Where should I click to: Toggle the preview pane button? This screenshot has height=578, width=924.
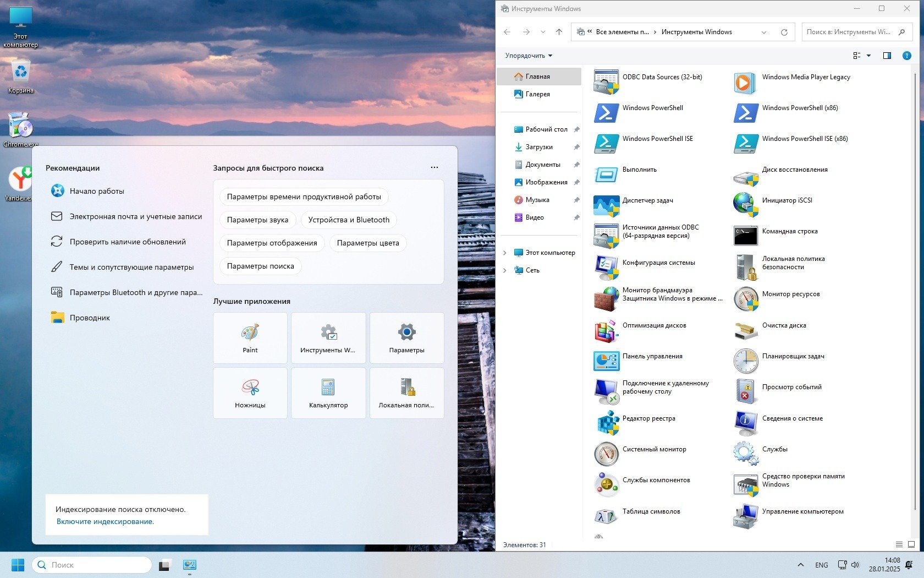coord(887,56)
